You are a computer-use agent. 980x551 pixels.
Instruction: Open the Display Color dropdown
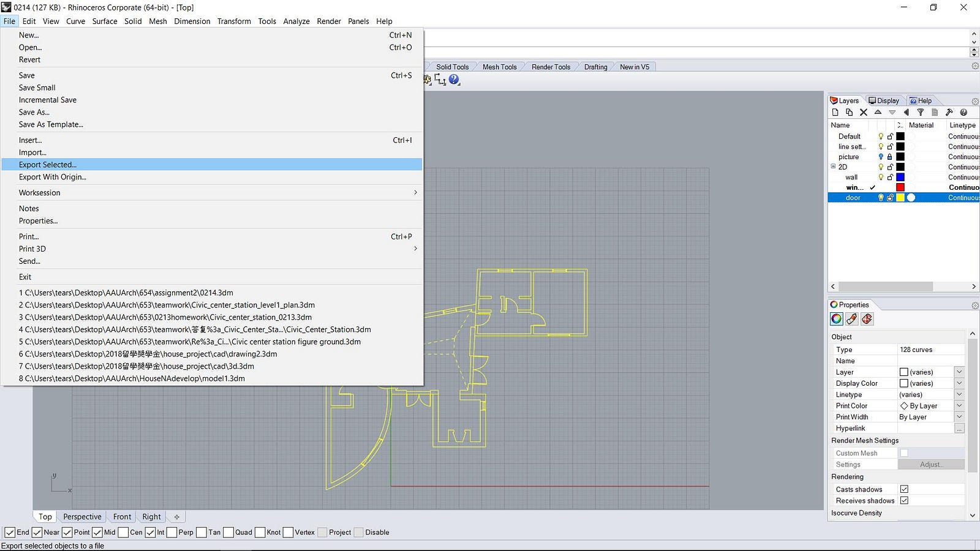[x=959, y=383]
